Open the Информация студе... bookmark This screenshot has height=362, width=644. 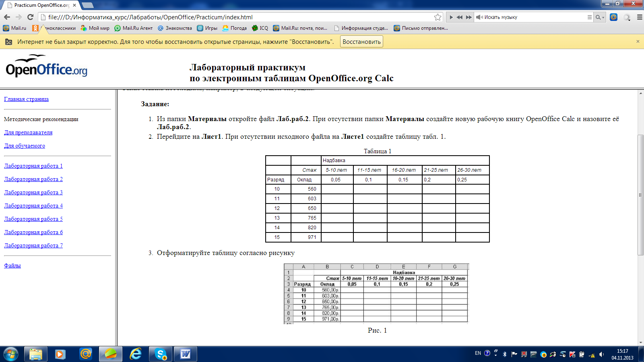point(361,28)
